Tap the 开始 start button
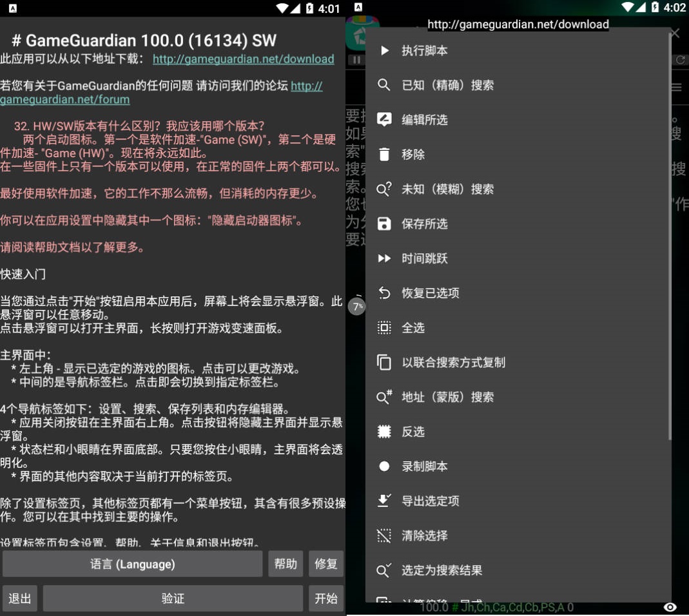689x616 pixels. tap(326, 598)
